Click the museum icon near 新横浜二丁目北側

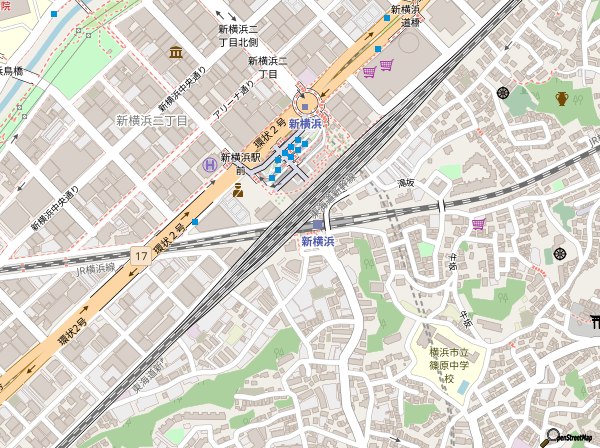click(x=176, y=52)
